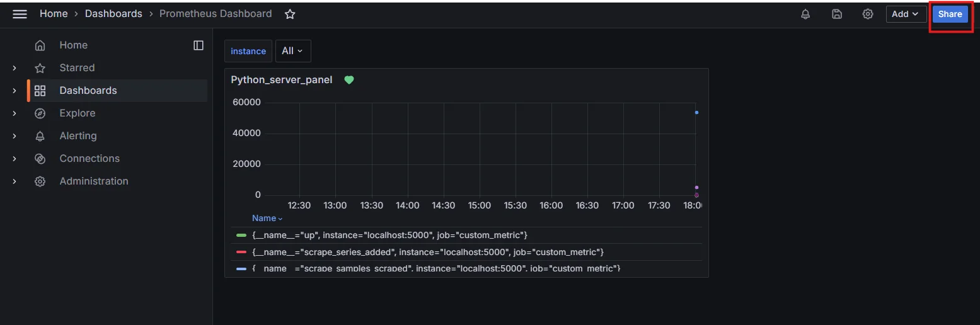Expand the Alerting section chevron
980x325 pixels.
[x=14, y=136]
